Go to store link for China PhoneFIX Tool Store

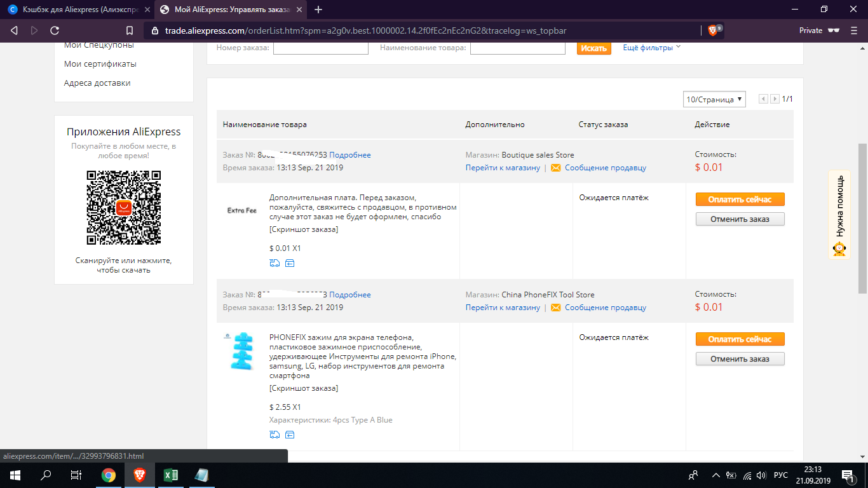pyautogui.click(x=503, y=308)
